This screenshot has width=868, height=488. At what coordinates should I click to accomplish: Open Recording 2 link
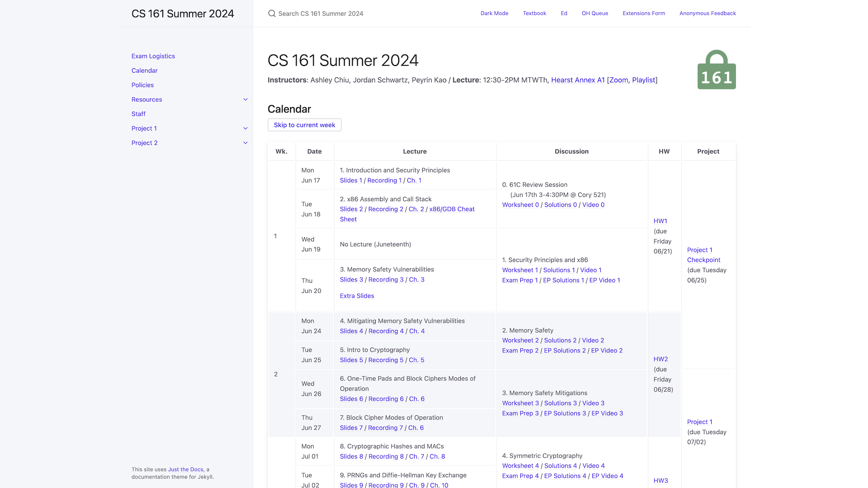pyautogui.click(x=386, y=209)
